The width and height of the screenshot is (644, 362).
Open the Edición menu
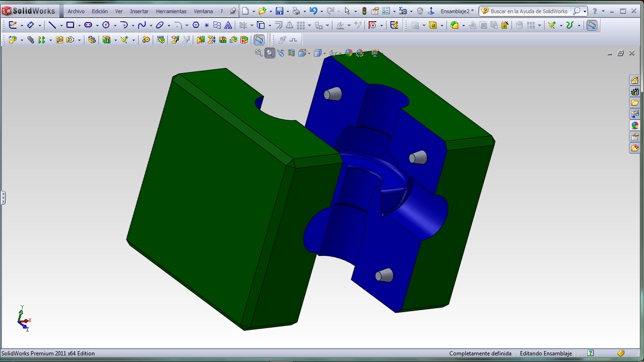click(x=99, y=11)
